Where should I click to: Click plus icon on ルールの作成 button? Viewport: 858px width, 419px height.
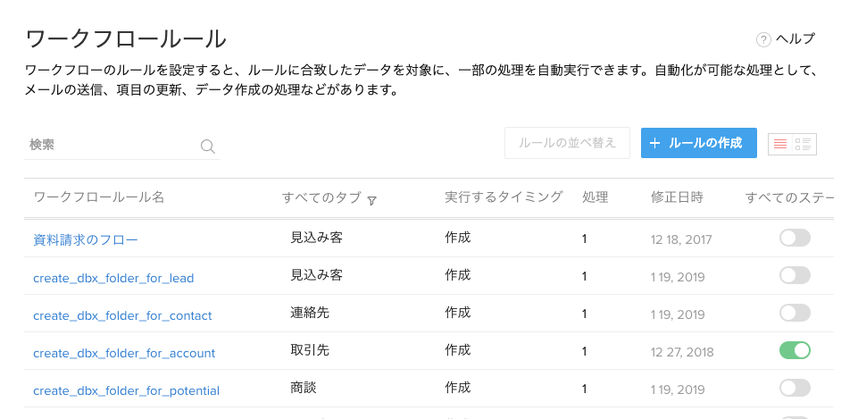(655, 143)
